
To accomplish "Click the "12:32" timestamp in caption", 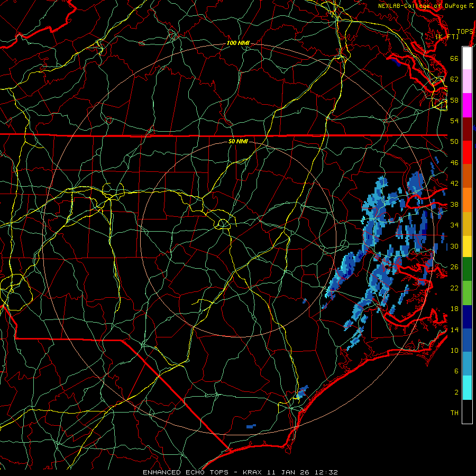I will 325,472.
